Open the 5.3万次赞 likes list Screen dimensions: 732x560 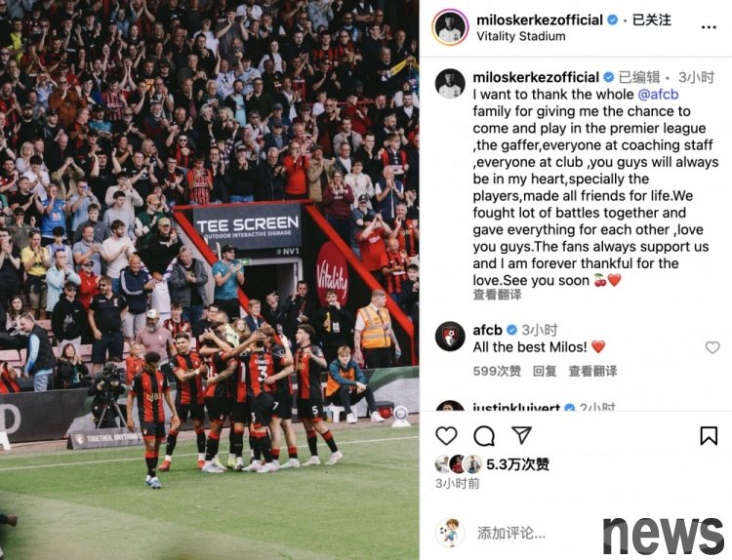point(517,464)
